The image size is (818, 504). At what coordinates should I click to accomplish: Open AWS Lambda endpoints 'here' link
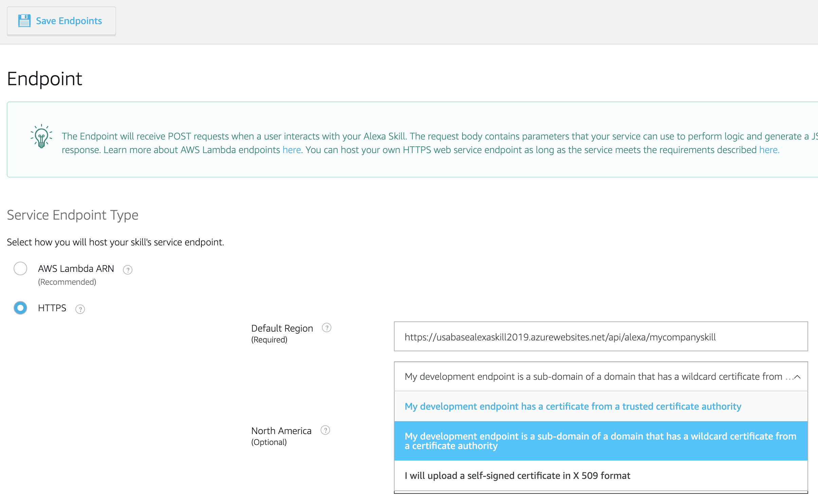(x=292, y=150)
